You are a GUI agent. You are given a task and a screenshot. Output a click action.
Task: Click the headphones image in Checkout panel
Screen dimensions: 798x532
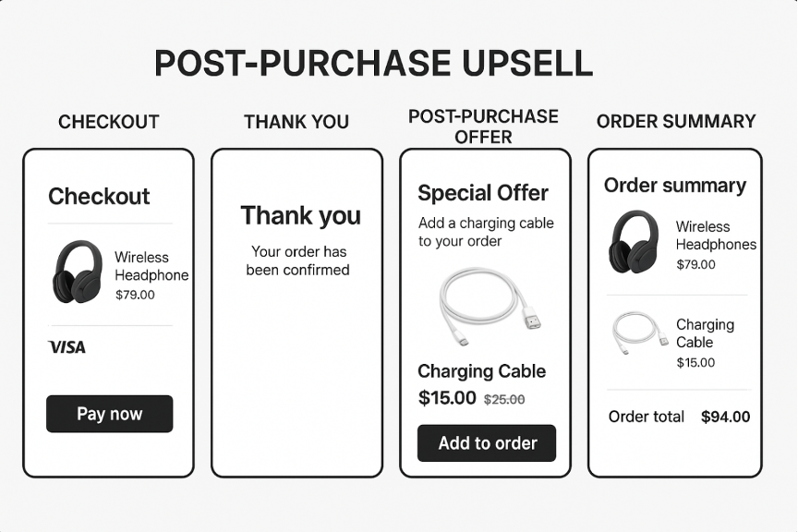pos(78,272)
